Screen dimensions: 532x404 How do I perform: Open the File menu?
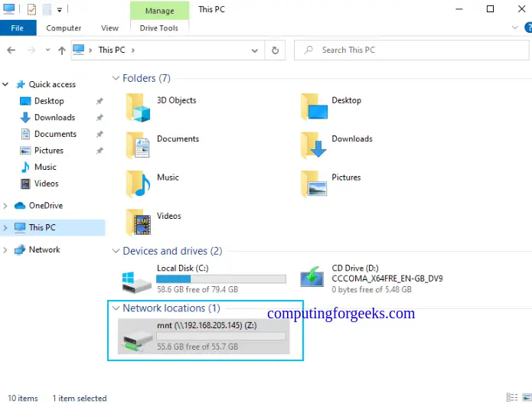point(18,28)
